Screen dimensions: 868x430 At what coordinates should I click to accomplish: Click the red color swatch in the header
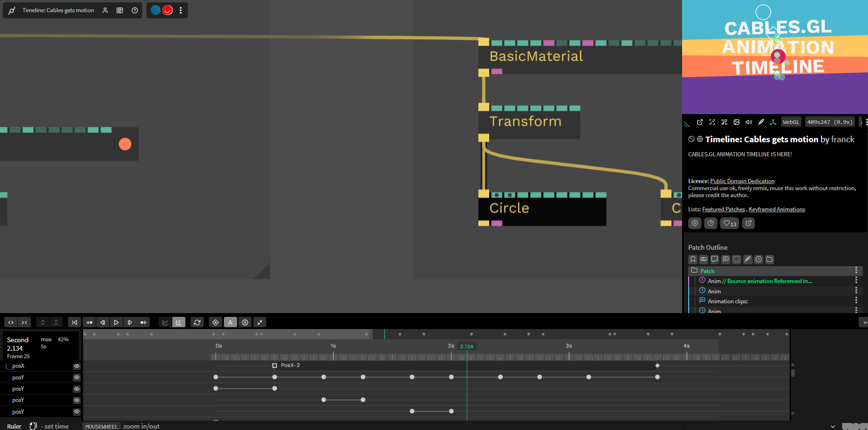pyautogui.click(x=167, y=10)
